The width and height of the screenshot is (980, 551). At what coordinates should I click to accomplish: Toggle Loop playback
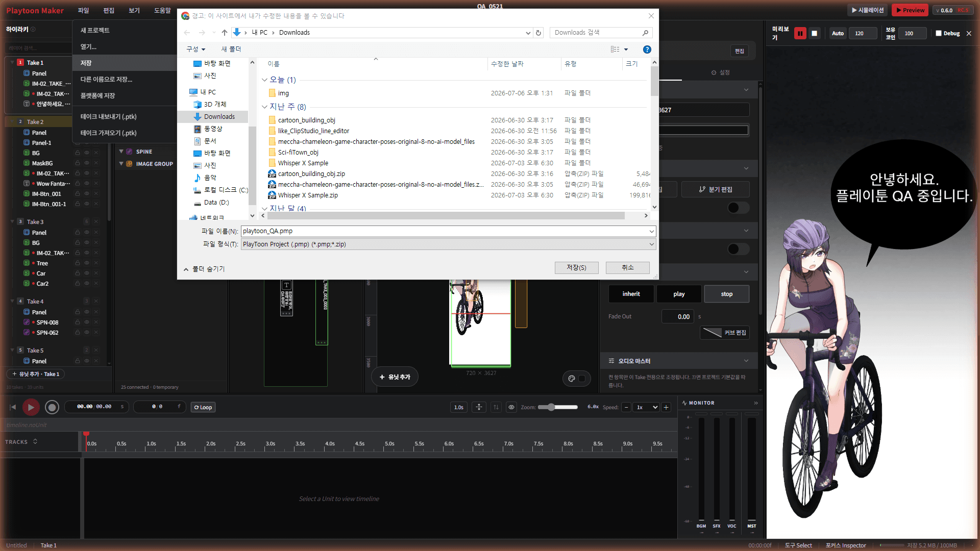pyautogui.click(x=203, y=407)
